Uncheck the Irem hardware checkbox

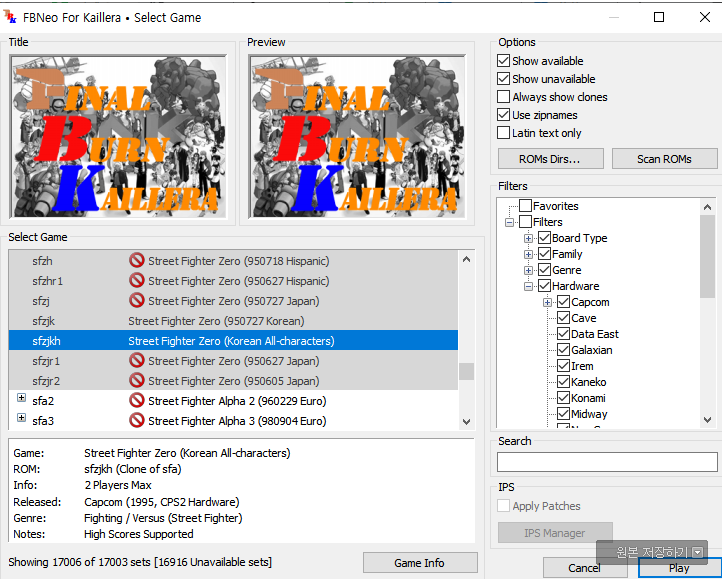coord(563,366)
